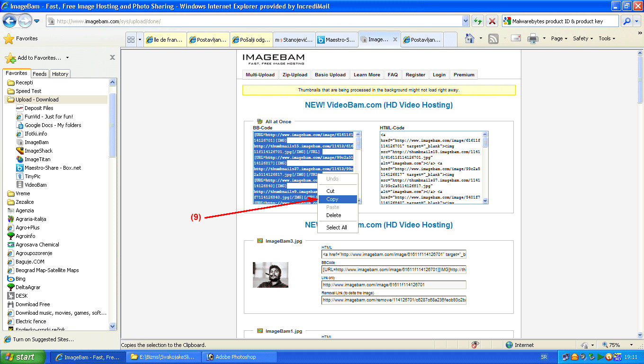Click the Register site tab
The width and height of the screenshot is (644, 364).
coord(415,75)
